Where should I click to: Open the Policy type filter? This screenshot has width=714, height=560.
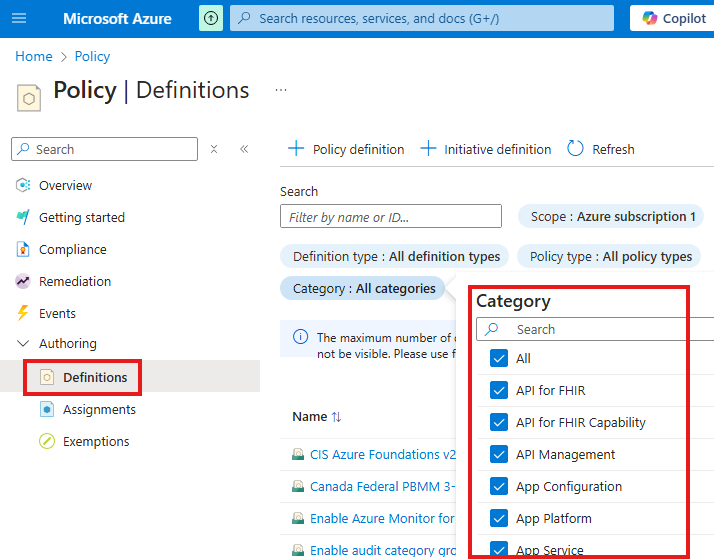pyautogui.click(x=609, y=256)
